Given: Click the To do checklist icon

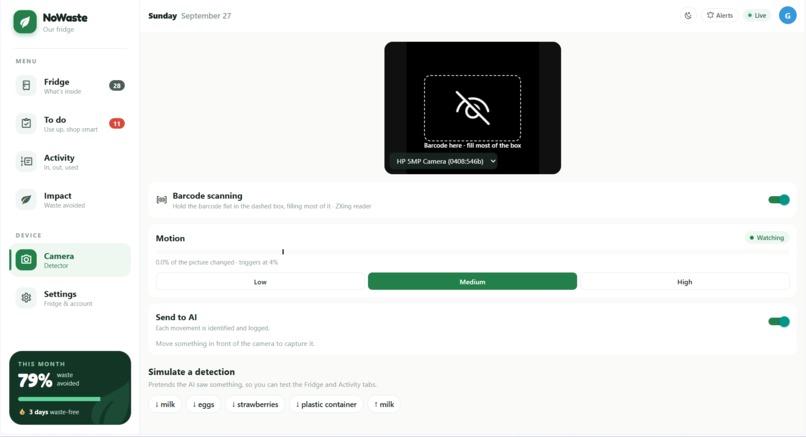Looking at the screenshot, I should click(x=26, y=123).
